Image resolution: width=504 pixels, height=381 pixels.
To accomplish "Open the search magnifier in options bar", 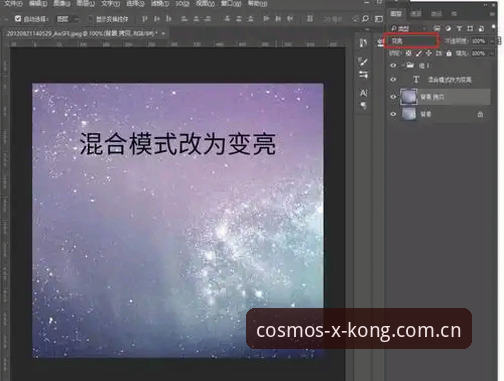I will click(x=365, y=19).
